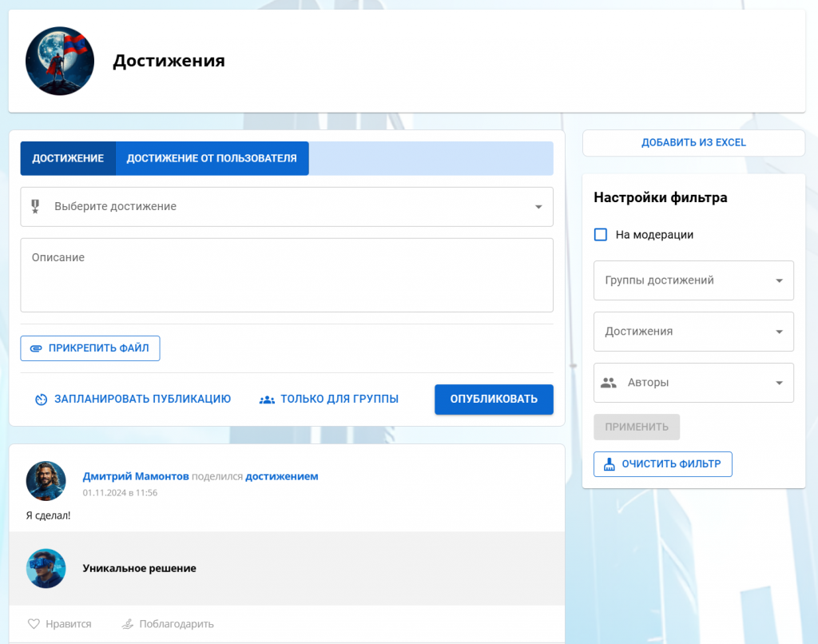The width and height of the screenshot is (818, 644).
Task: Open the 'Группы достижений' filter dropdown
Action: [x=779, y=280]
